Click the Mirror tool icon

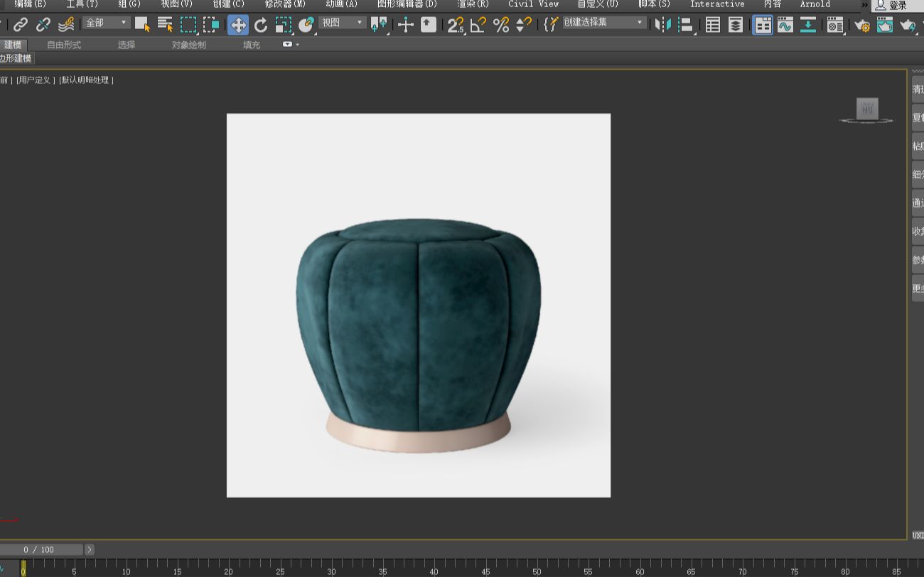pyautogui.click(x=663, y=25)
